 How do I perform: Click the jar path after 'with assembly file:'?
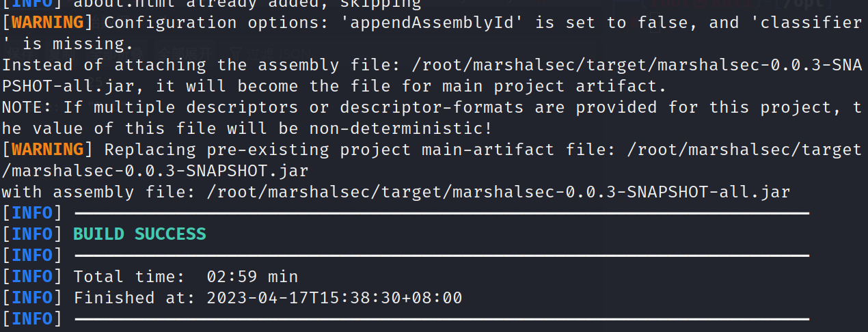tap(498, 192)
